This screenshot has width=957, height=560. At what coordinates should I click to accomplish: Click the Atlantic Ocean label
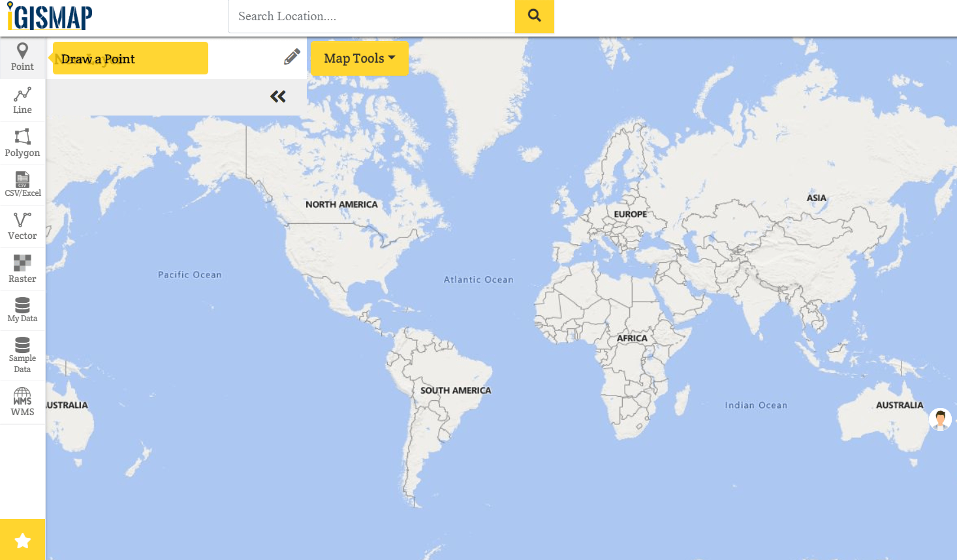coord(478,279)
